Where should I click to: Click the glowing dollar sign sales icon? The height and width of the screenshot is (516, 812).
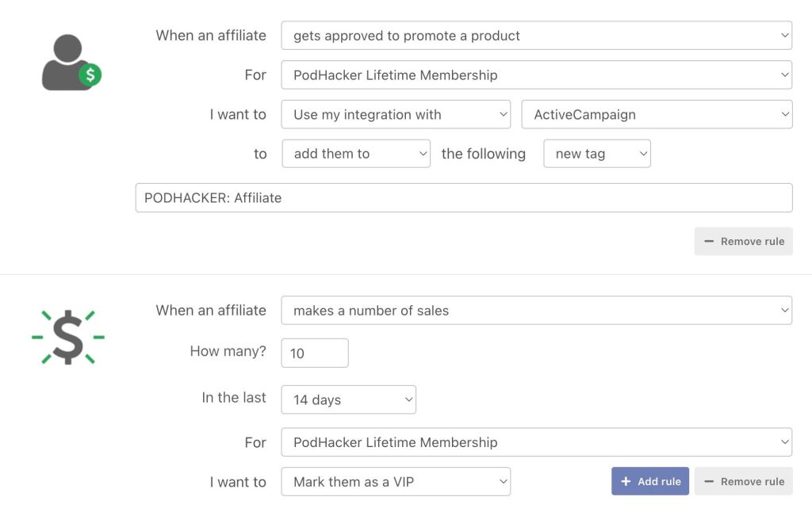(x=68, y=337)
